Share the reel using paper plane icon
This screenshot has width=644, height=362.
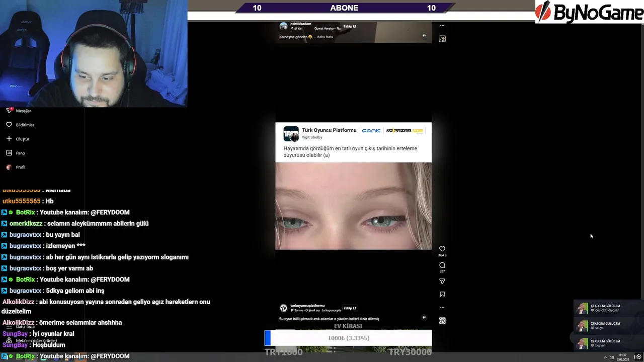[442, 281]
